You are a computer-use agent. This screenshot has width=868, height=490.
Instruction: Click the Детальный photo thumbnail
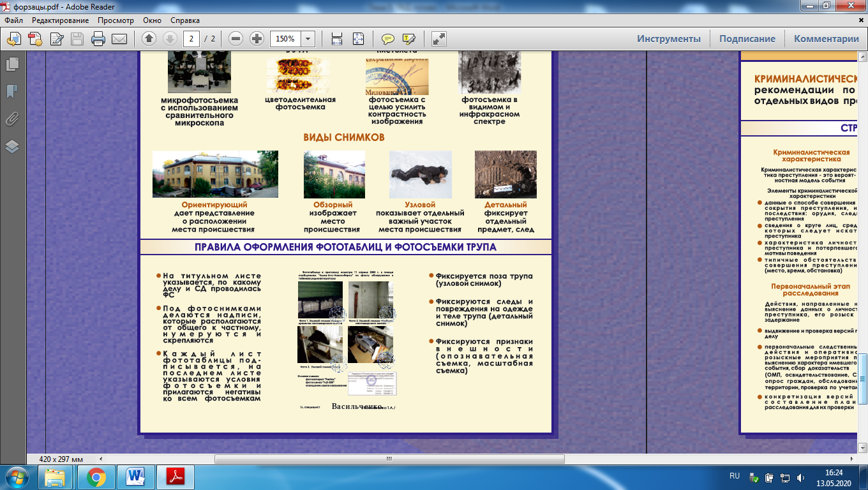(505, 174)
